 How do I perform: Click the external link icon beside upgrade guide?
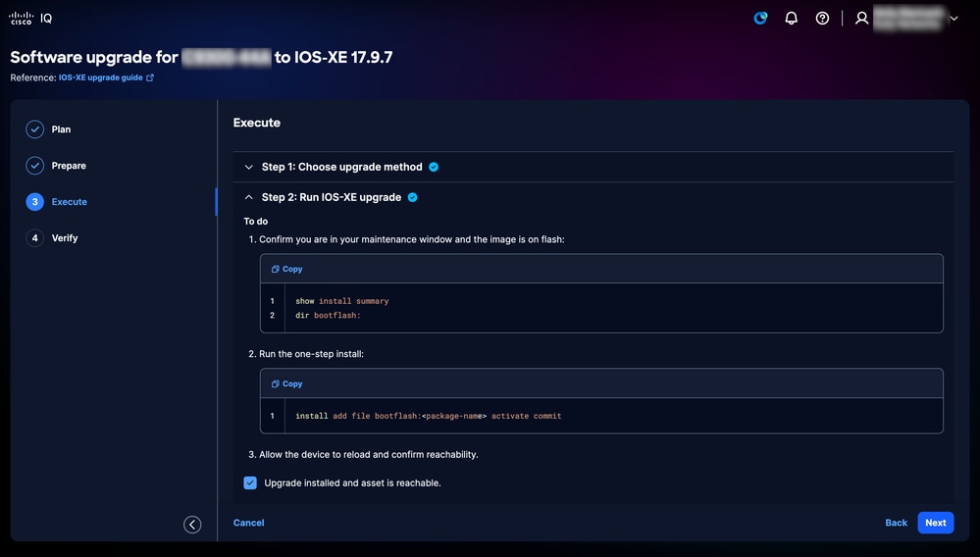[x=150, y=77]
